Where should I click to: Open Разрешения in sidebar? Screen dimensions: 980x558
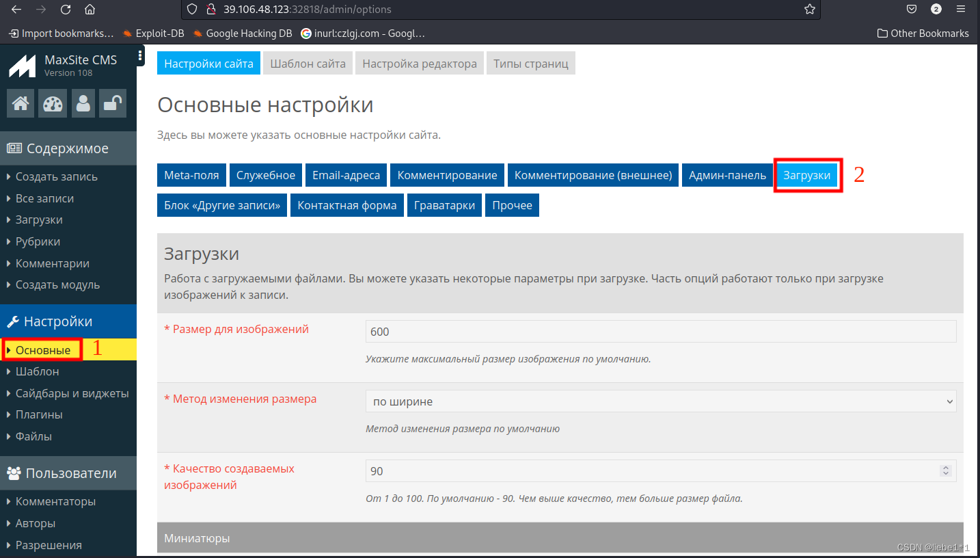(x=49, y=545)
